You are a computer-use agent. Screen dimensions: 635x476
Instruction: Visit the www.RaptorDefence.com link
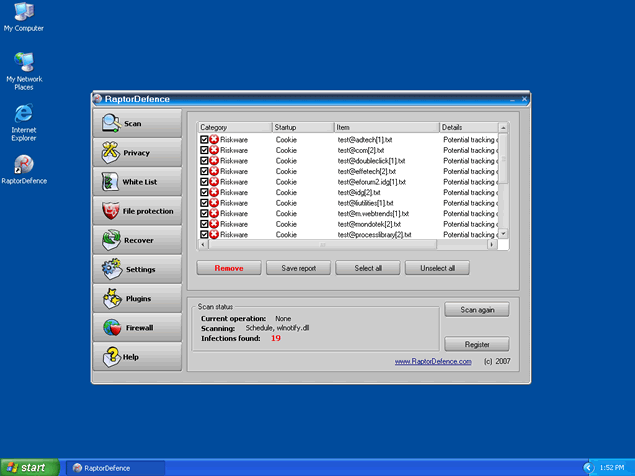click(433, 361)
